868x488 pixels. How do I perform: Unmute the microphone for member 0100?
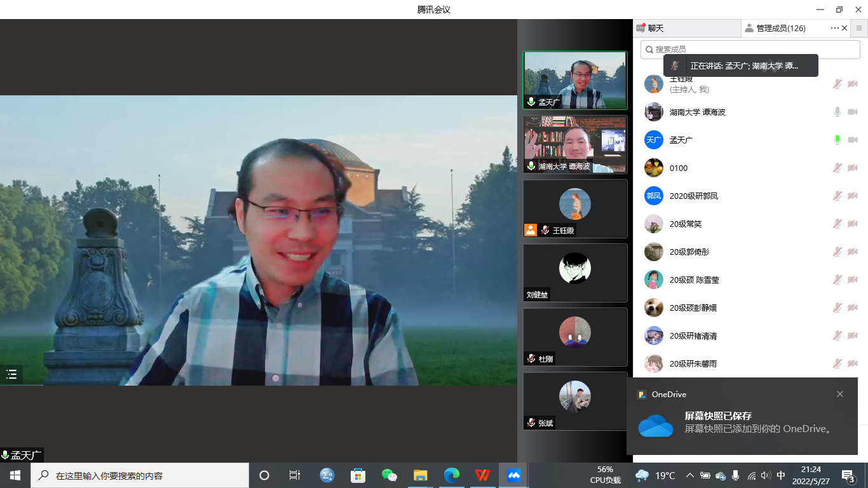(837, 168)
